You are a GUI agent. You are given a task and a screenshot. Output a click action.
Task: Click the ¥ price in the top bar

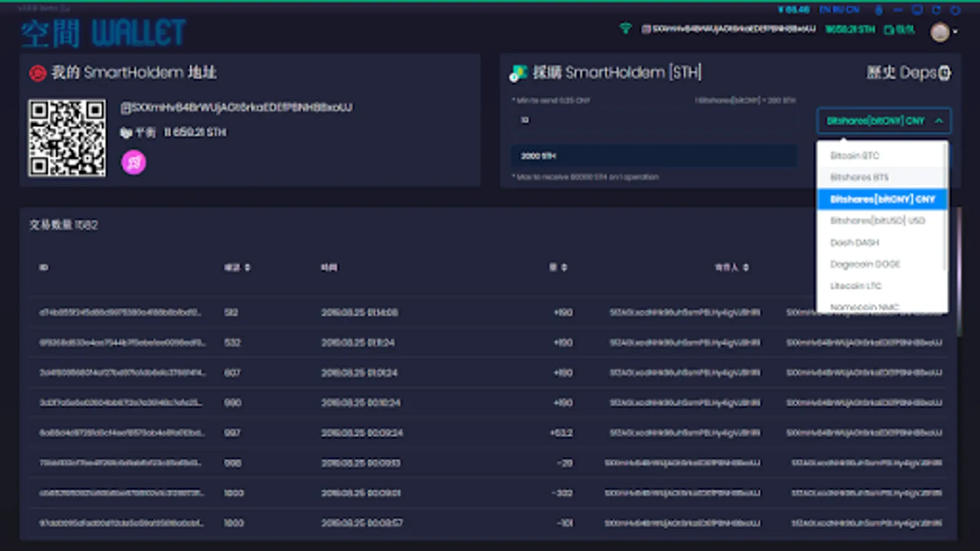click(x=794, y=10)
